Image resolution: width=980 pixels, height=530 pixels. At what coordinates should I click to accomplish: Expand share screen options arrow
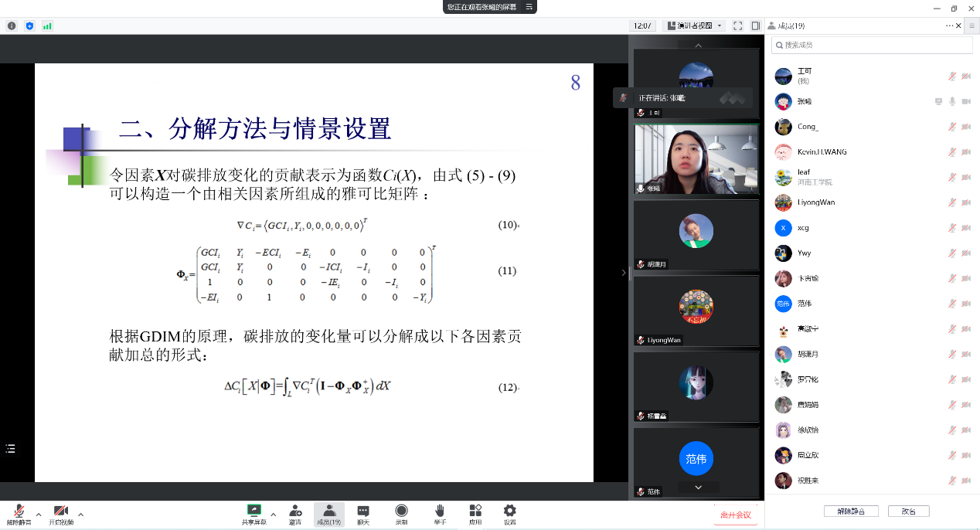pos(273,514)
